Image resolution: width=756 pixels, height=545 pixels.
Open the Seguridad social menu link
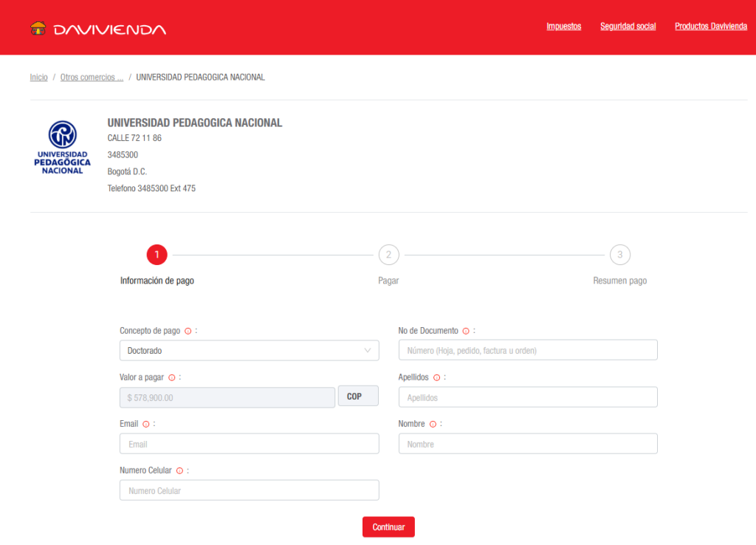tap(628, 27)
